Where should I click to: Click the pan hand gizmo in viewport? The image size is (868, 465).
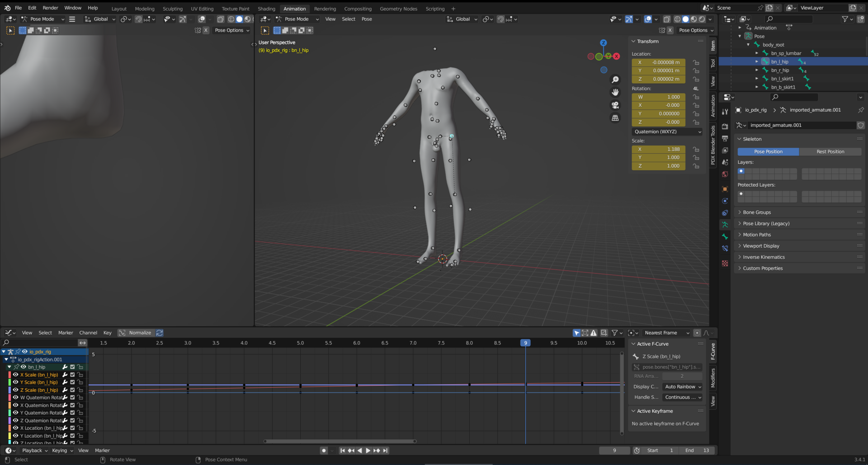click(x=615, y=92)
